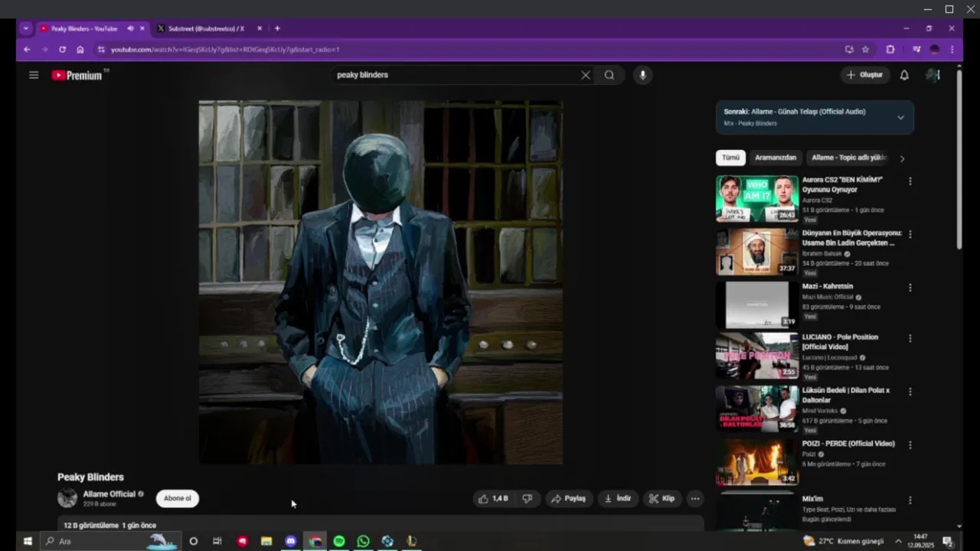980x551 pixels.
Task: Click the magnifier search button
Action: click(x=609, y=75)
